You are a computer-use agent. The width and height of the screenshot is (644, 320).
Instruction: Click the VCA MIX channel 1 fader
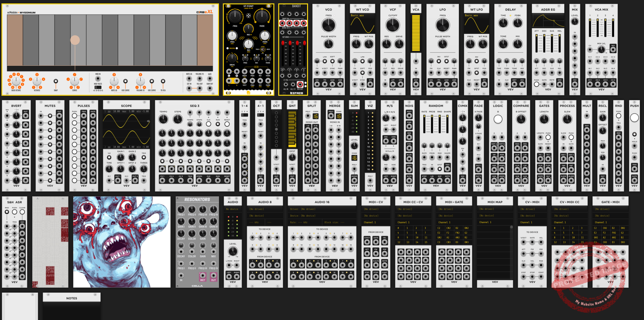click(590, 27)
